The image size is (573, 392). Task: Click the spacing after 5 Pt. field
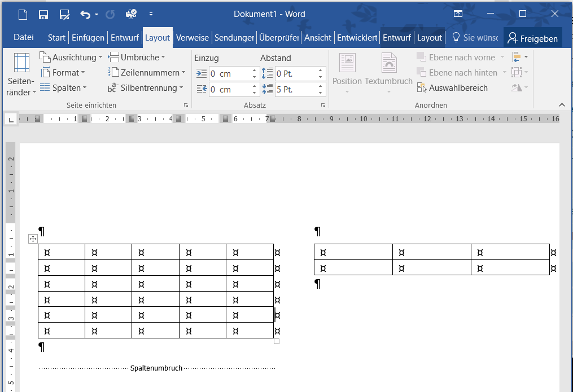pos(296,90)
